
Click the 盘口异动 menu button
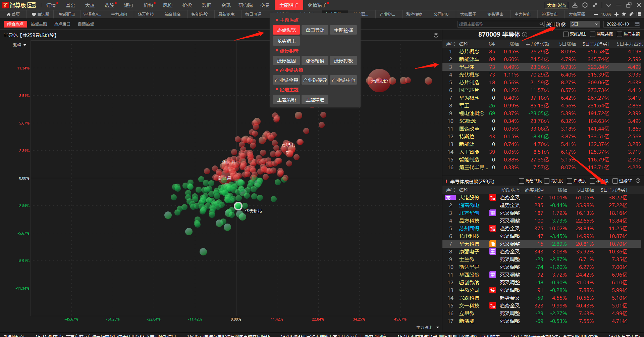pos(315,30)
